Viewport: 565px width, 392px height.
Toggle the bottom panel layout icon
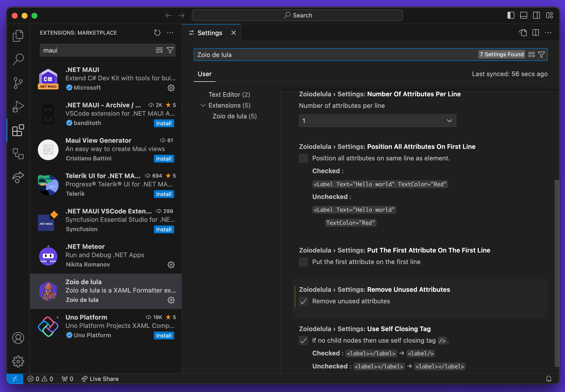pos(523,15)
